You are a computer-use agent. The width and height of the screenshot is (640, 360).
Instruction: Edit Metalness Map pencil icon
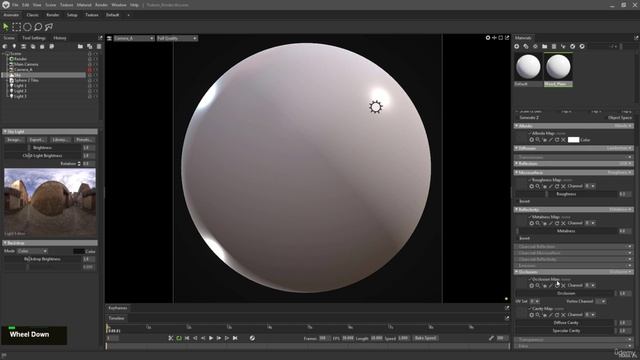[551, 223]
